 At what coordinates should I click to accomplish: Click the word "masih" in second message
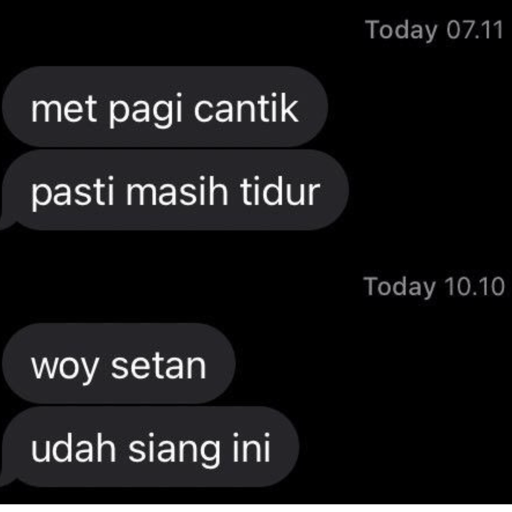[177, 191]
